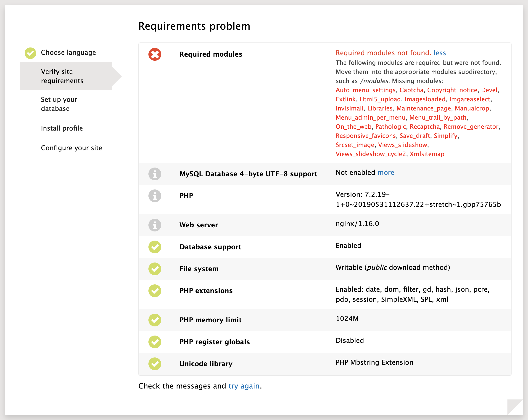Click the missing module Html5_upload
This screenshot has width=528, height=420.
coord(380,99)
